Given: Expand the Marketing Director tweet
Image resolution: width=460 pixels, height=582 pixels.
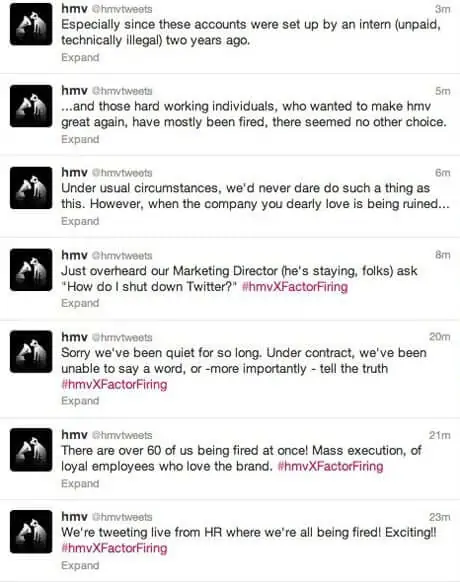Looking at the screenshot, I should [x=80, y=303].
